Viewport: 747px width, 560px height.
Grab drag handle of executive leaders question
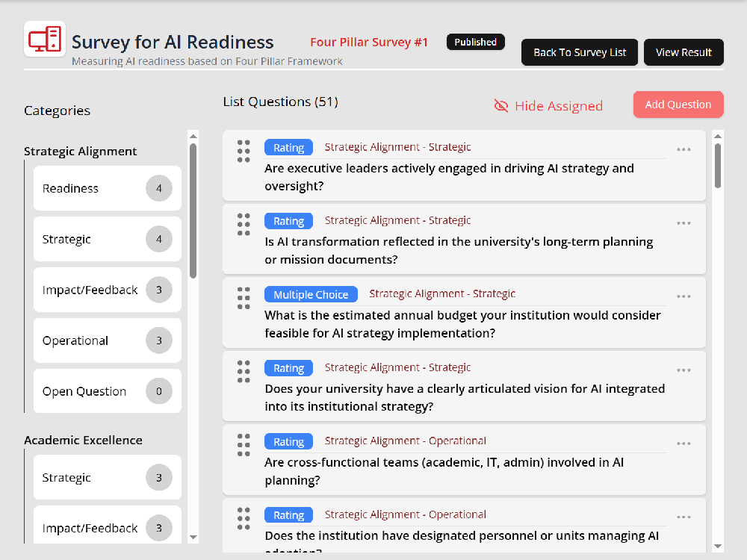244,151
